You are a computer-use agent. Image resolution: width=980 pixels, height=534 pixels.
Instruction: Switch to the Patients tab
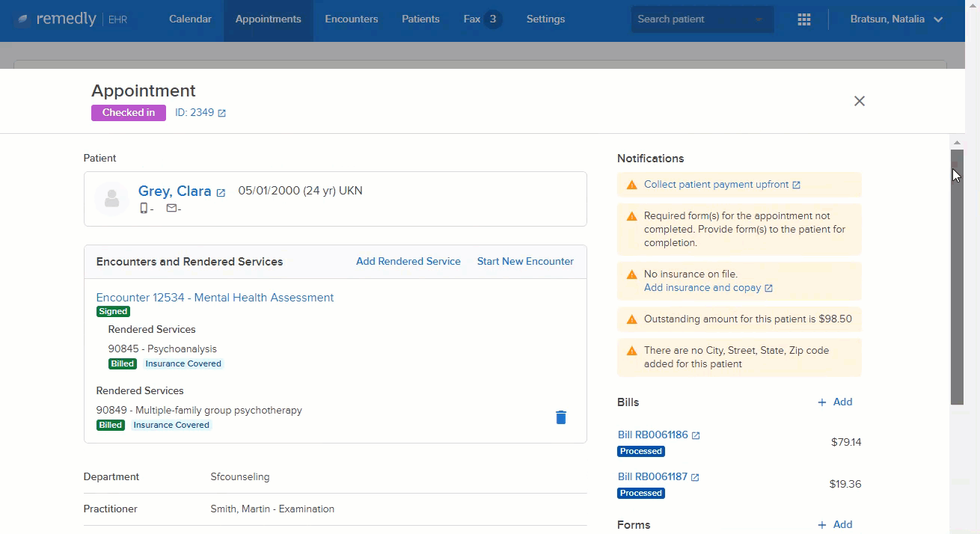(420, 19)
